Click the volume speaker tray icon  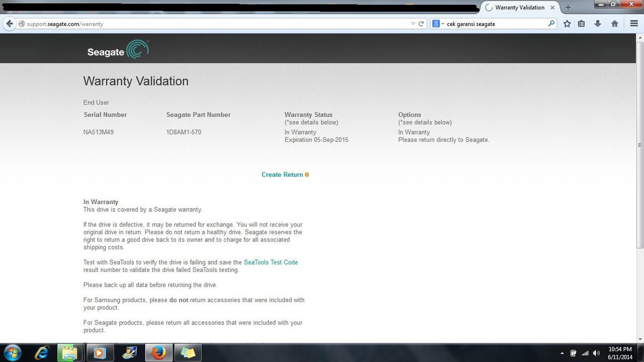[597, 353]
